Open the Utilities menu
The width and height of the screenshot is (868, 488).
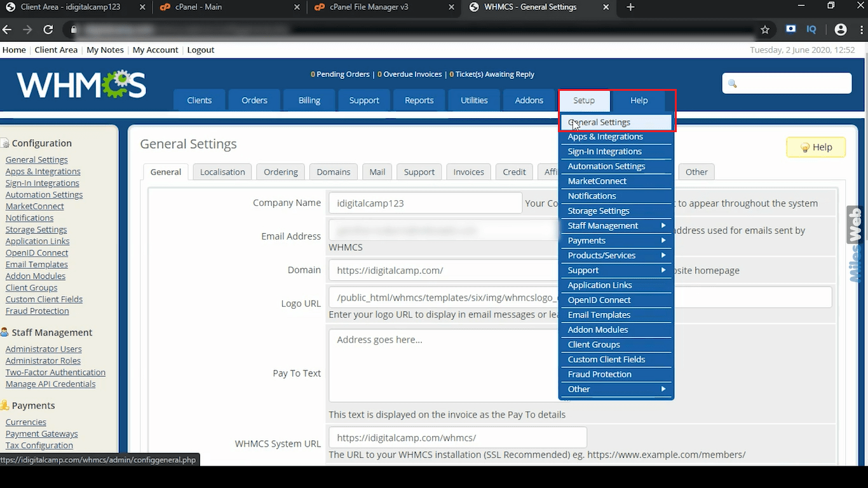pyautogui.click(x=474, y=100)
